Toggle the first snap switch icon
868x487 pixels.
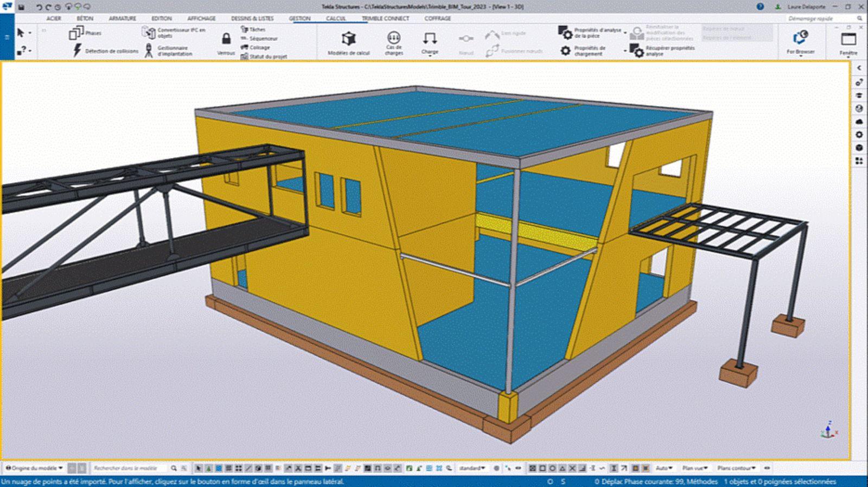point(532,468)
